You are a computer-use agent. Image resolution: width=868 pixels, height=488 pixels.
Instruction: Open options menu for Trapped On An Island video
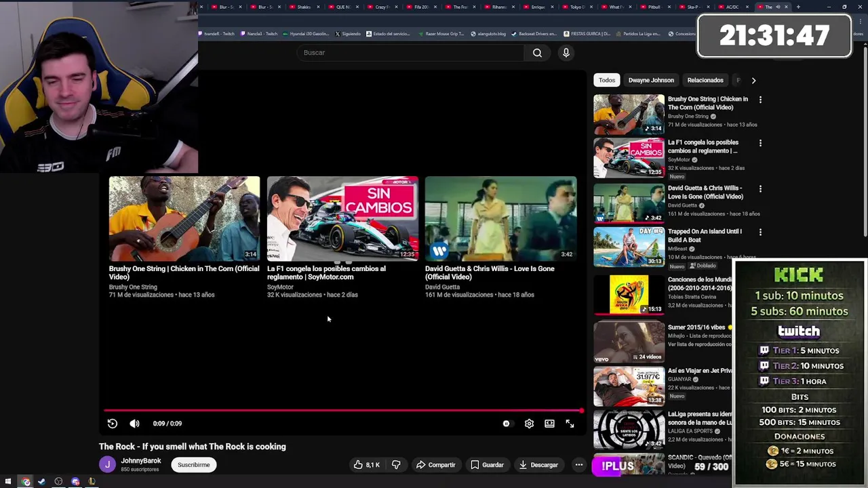tap(760, 232)
